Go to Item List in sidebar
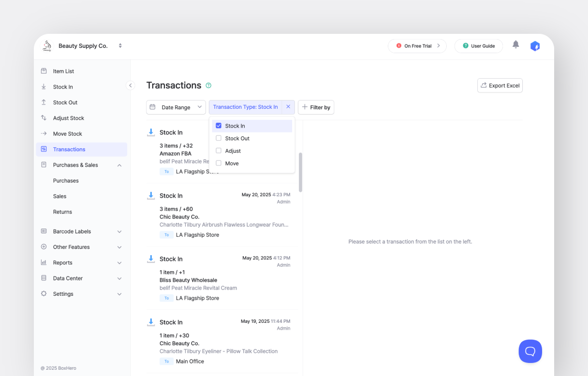The image size is (588, 376). coord(63,71)
